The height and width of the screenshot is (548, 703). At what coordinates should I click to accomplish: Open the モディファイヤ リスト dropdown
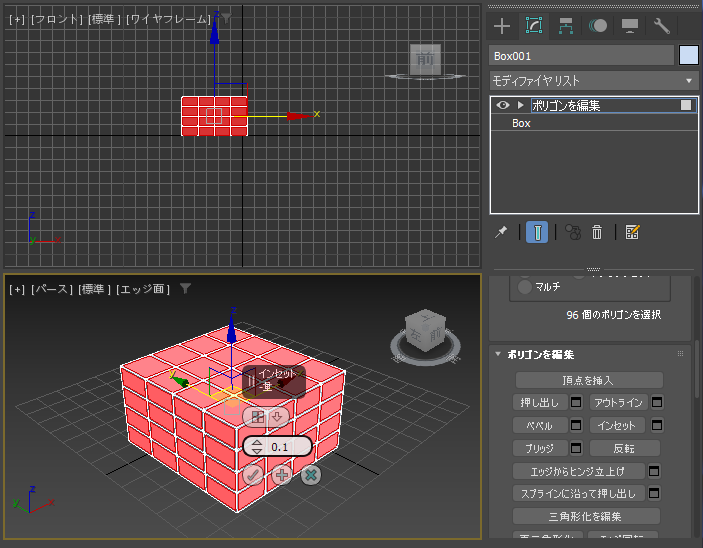click(594, 81)
